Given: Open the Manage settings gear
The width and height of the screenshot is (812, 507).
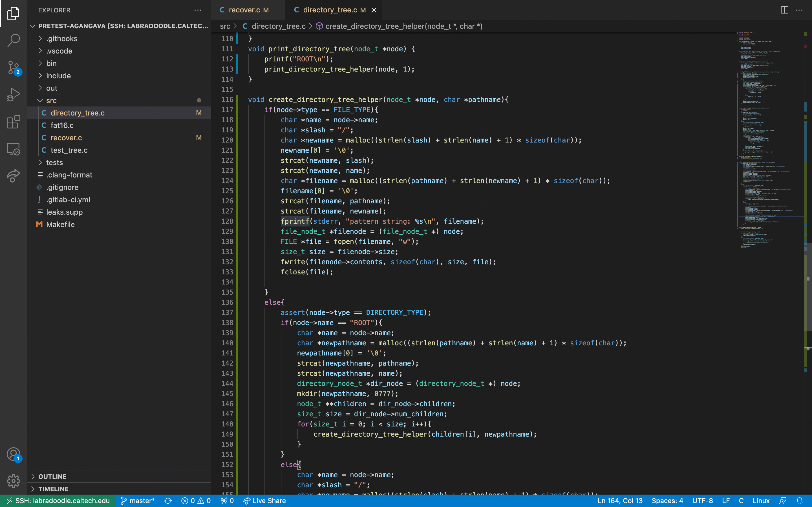Looking at the screenshot, I should (14, 481).
